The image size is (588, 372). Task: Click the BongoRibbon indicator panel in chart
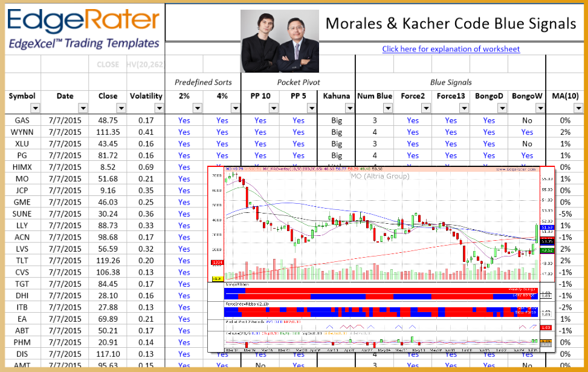point(381,292)
